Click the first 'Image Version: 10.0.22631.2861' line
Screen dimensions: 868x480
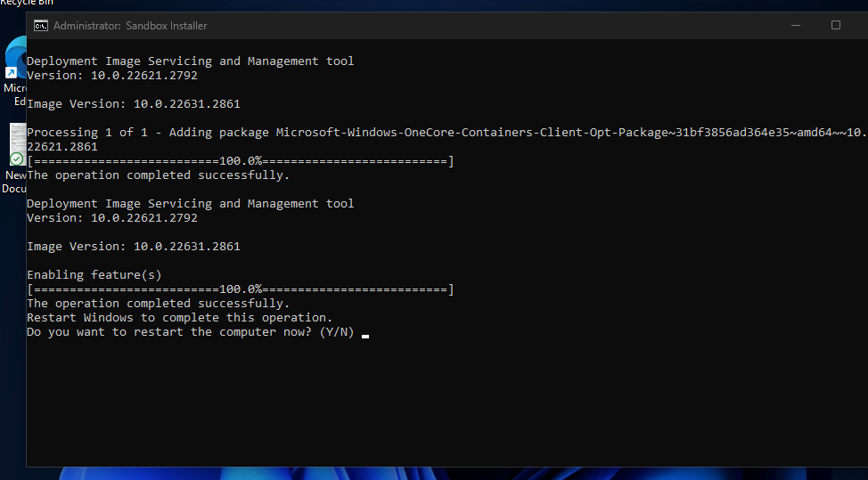[134, 104]
